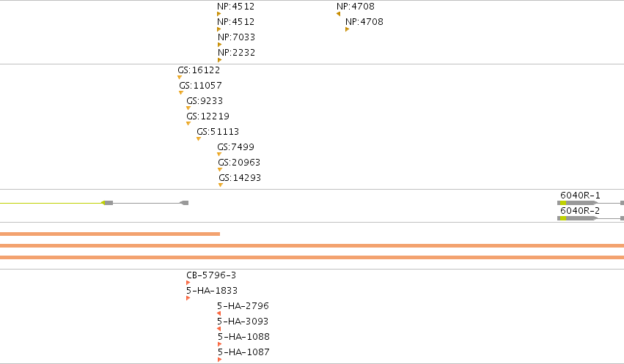Click the triangle marker under NP:7033
The width and height of the screenshot is (624, 364).
[220, 45]
